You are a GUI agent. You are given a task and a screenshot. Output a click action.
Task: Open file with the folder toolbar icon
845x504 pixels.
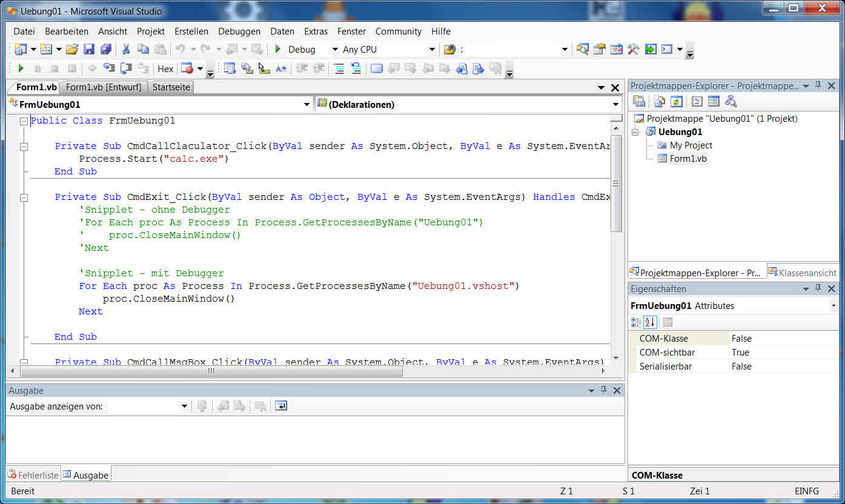[x=72, y=49]
